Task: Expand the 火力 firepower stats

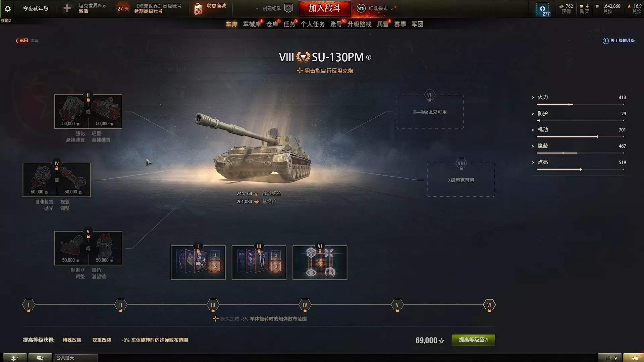Action: (x=533, y=98)
